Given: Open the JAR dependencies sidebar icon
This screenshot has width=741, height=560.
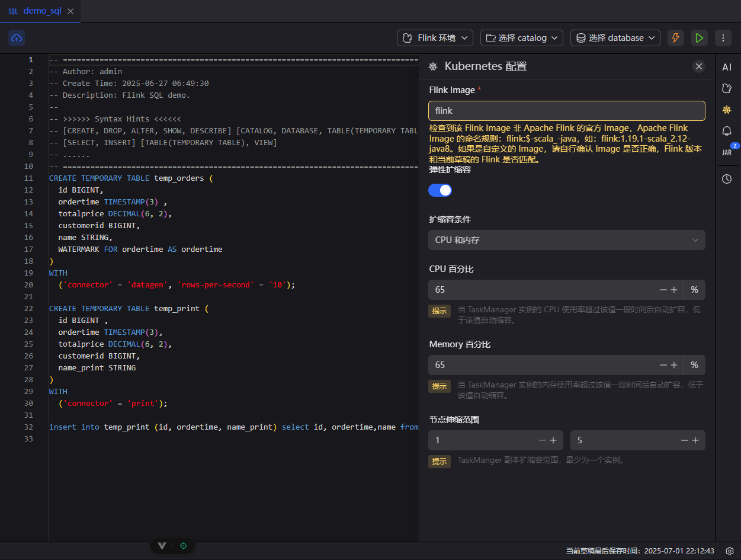Looking at the screenshot, I should 727,152.
